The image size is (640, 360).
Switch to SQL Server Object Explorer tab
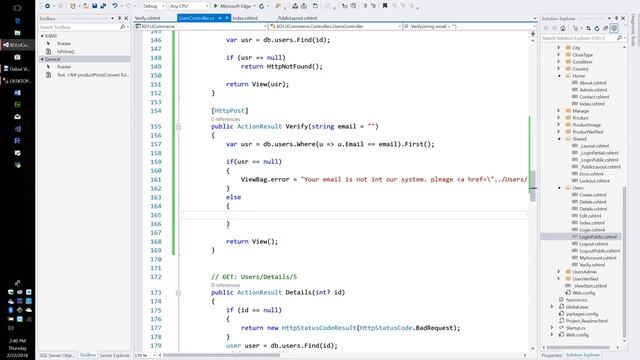coord(57,356)
